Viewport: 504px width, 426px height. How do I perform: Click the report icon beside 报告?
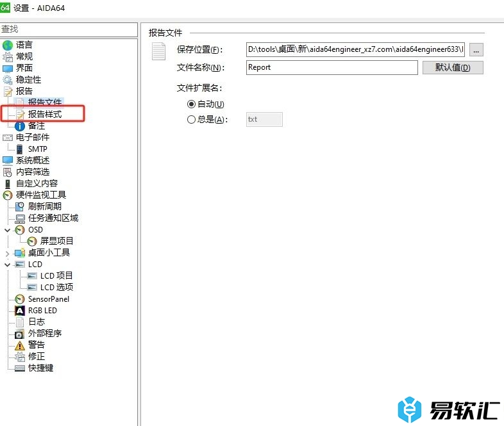tap(8, 92)
